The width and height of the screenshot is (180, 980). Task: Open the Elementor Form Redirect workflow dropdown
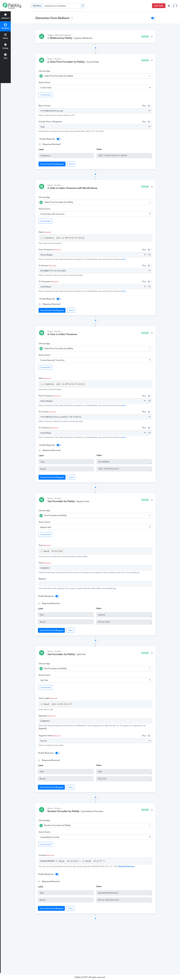click(x=64, y=6)
